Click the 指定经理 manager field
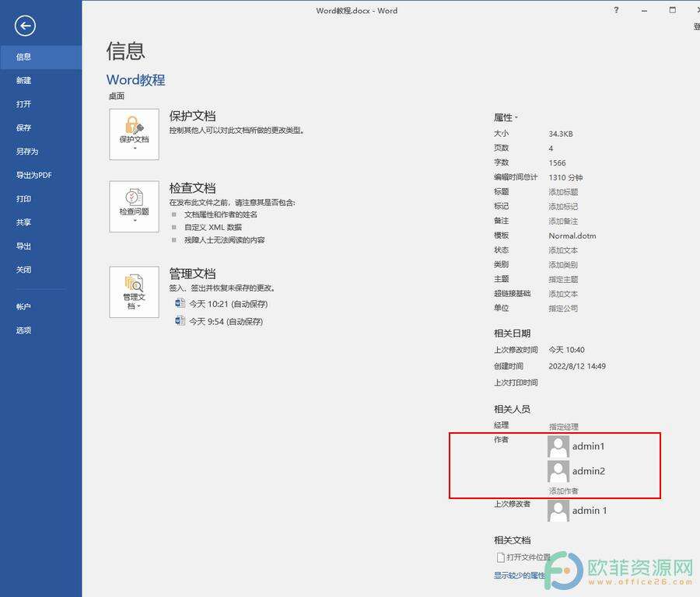Image resolution: width=700 pixels, height=597 pixels. [x=563, y=427]
